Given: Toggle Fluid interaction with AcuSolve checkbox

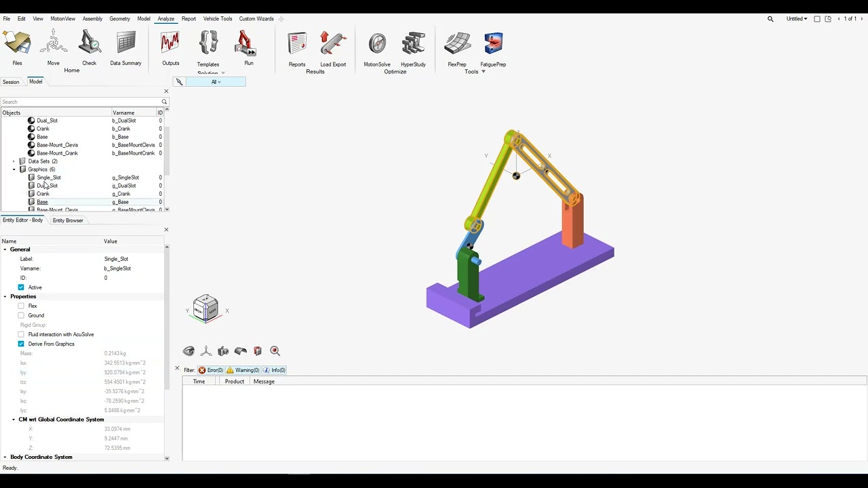Looking at the screenshot, I should [21, 335].
